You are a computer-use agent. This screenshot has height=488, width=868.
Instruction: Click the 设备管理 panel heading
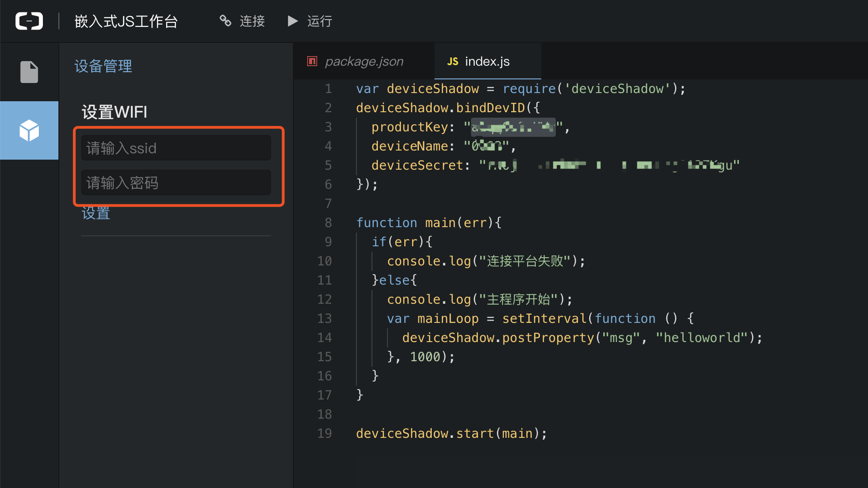pos(103,66)
